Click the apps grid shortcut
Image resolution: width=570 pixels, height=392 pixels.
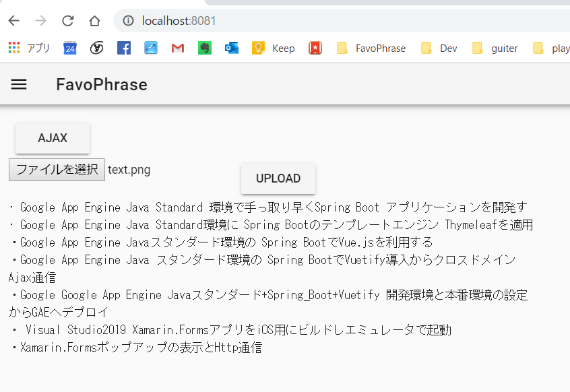[28, 48]
